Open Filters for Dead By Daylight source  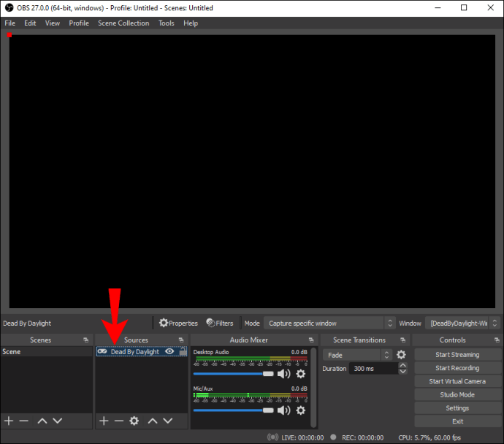pyautogui.click(x=220, y=323)
